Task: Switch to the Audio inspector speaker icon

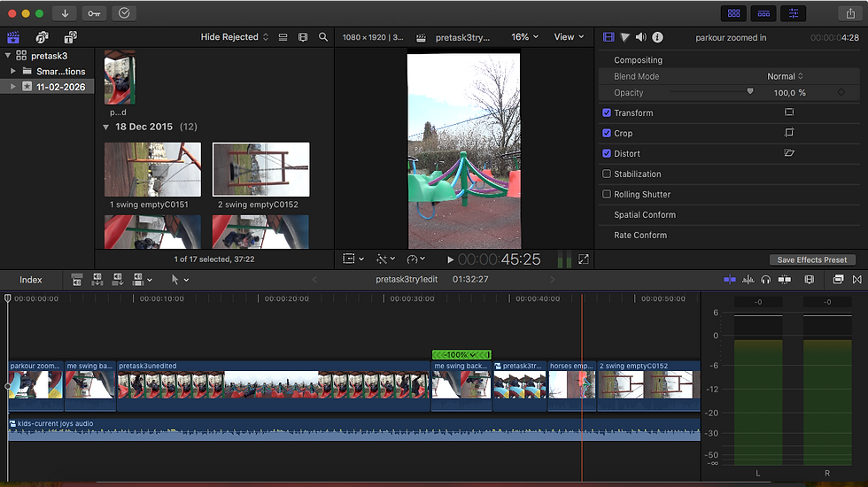Action: click(x=640, y=37)
